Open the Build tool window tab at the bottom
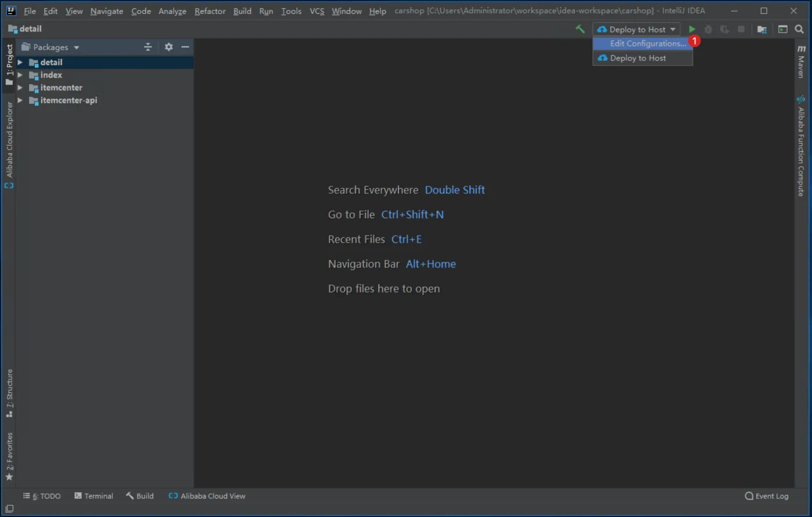Viewport: 812px width, 517px height. coord(140,496)
